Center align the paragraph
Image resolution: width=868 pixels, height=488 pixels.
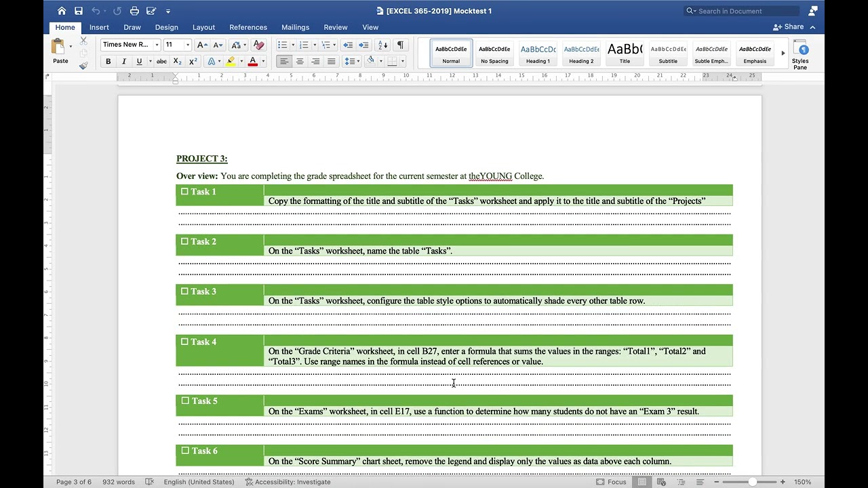300,62
